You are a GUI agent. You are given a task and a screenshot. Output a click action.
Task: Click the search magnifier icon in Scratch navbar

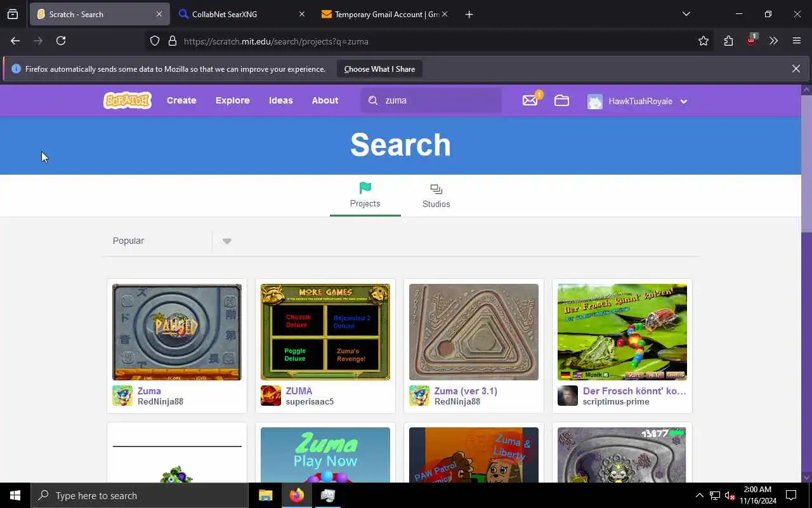click(x=373, y=100)
